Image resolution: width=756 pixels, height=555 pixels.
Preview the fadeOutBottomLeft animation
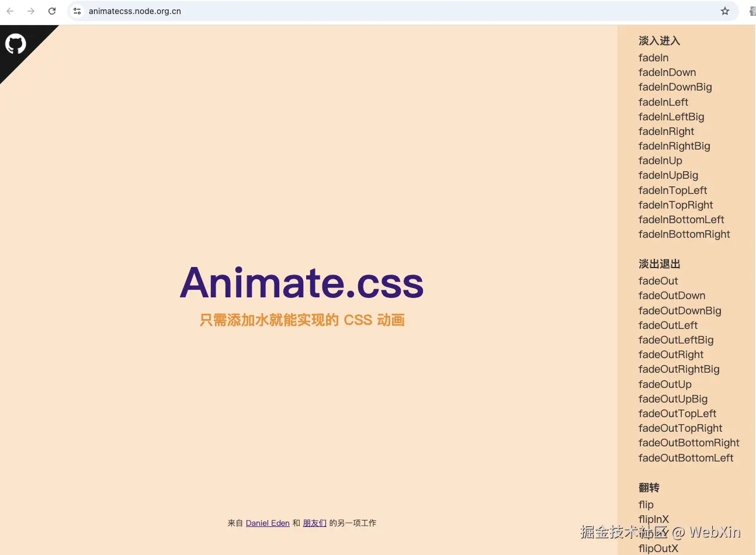pyautogui.click(x=686, y=458)
